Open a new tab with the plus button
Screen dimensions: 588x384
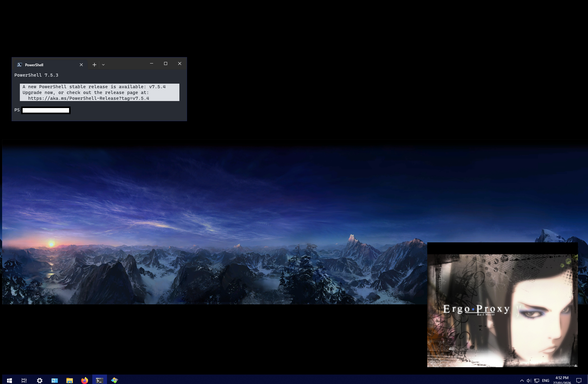pos(94,65)
